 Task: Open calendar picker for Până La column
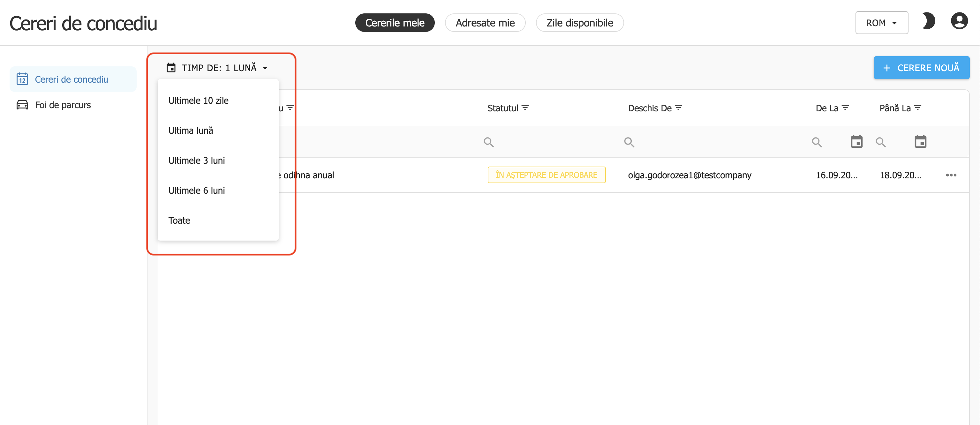[920, 142]
